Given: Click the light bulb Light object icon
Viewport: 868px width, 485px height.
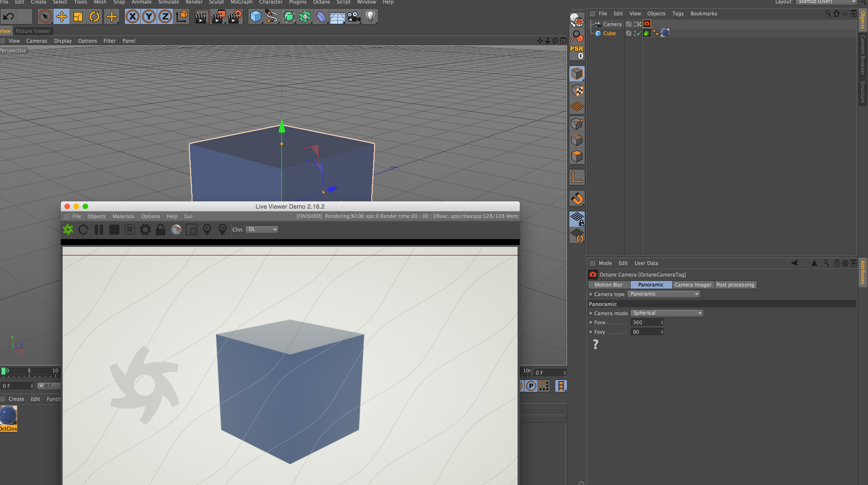Looking at the screenshot, I should coord(370,16).
